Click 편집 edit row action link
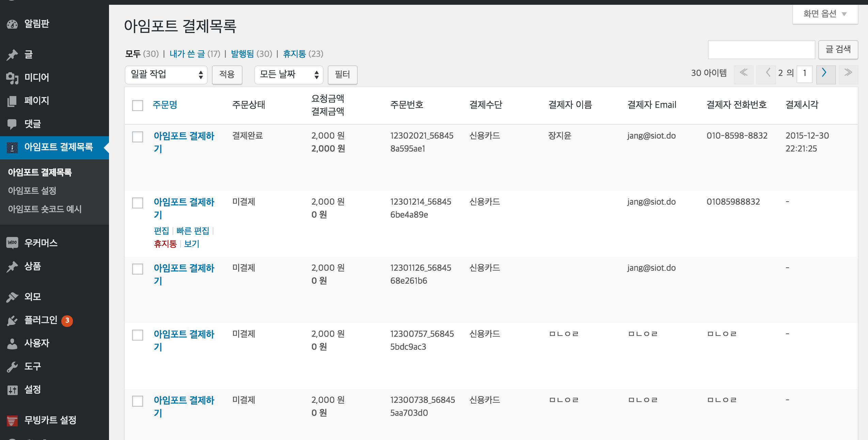This screenshot has height=440, width=868. coord(161,231)
